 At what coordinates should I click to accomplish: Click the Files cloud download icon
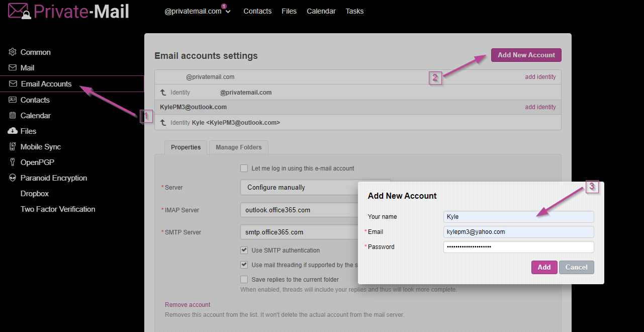coord(13,131)
